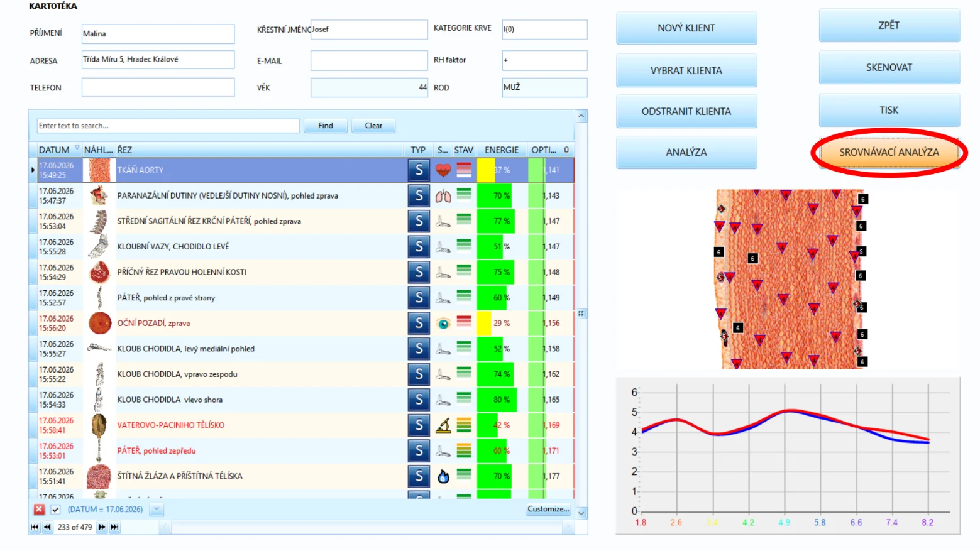Sort the list by the ENERGIE column

[x=502, y=150]
